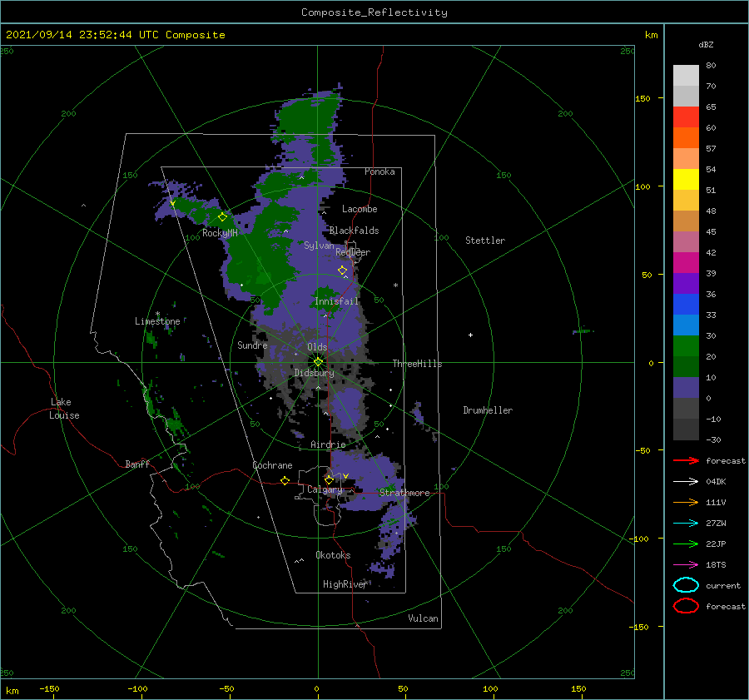Image resolution: width=749 pixels, height=700 pixels.
Task: Click the Didsbury town label
Action: click(x=314, y=373)
